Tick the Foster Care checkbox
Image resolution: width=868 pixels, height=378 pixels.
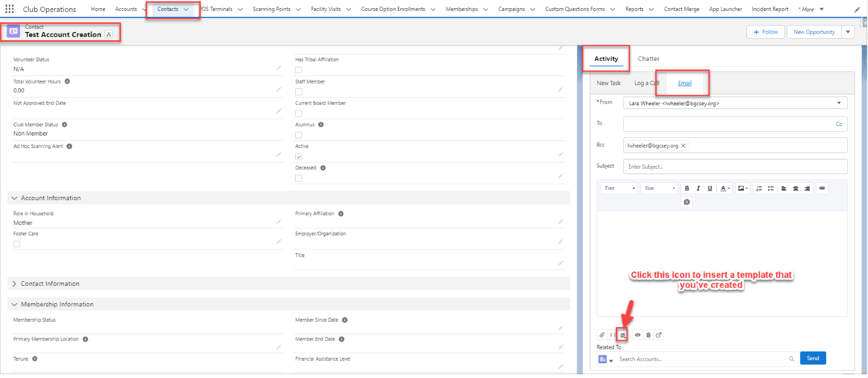point(17,244)
